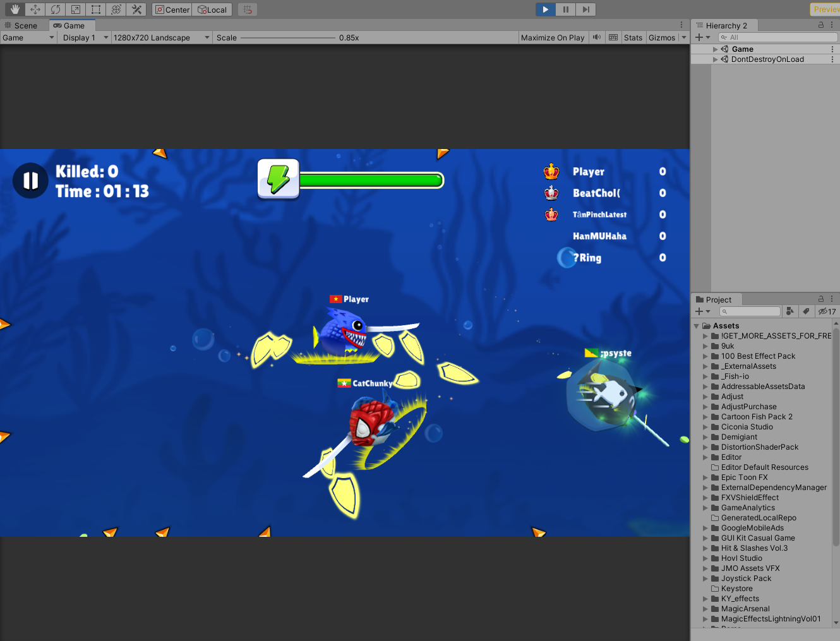Screen dimensions: 840x641
Task: Select the Hovl Studio folder
Action: (741, 558)
